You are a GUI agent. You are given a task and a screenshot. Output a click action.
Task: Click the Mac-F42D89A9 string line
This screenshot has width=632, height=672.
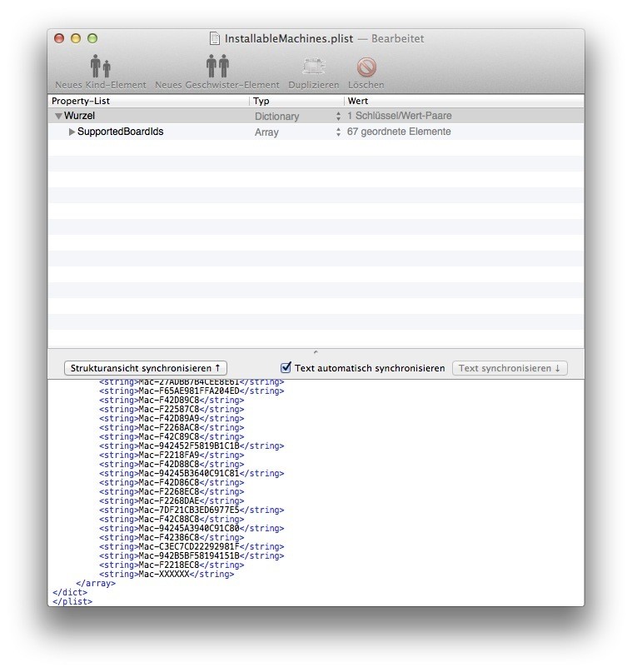pyautogui.click(x=172, y=418)
